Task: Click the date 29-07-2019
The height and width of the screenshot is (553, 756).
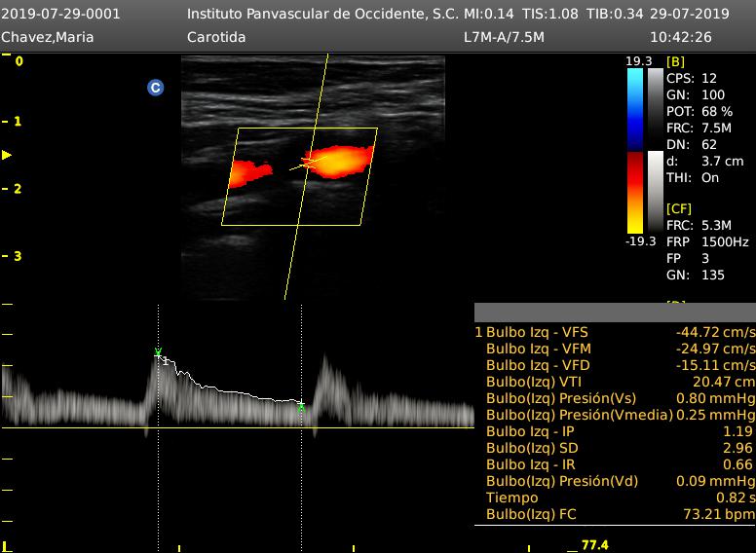Action: coord(690,14)
